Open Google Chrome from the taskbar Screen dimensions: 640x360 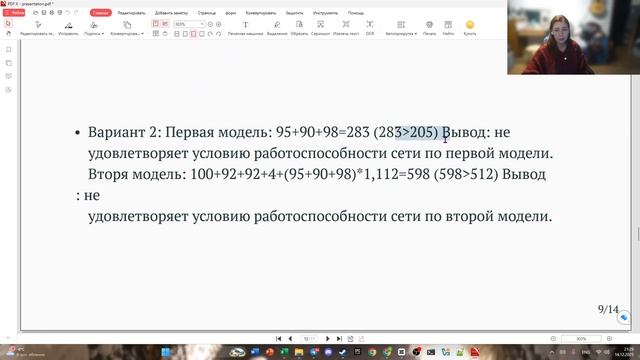coord(372,352)
